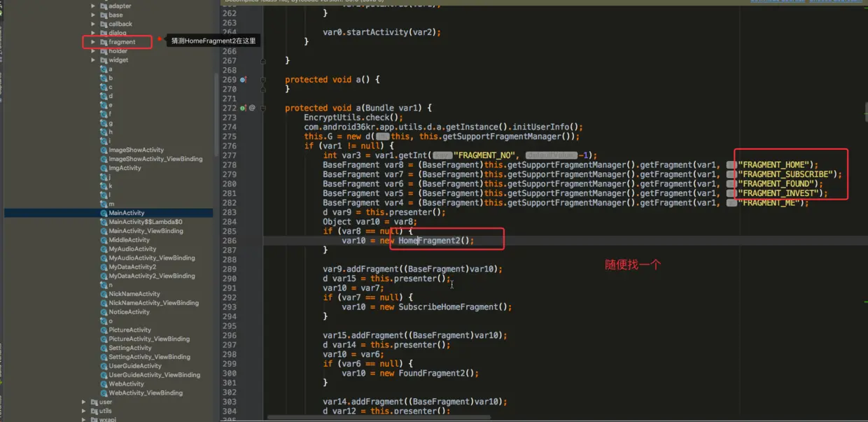Open SettingActivity_ViewBinding class

[x=149, y=358]
